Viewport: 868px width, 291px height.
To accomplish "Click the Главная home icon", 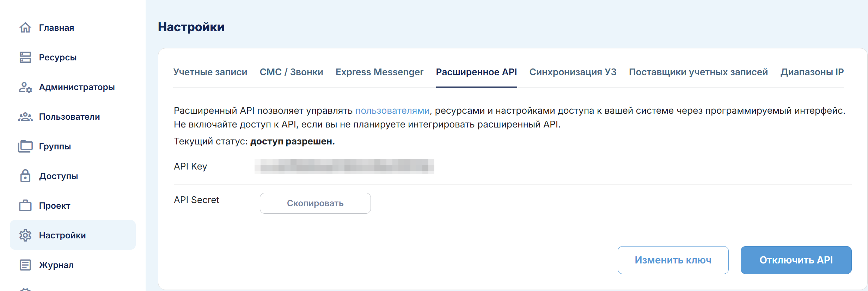I will [x=25, y=28].
